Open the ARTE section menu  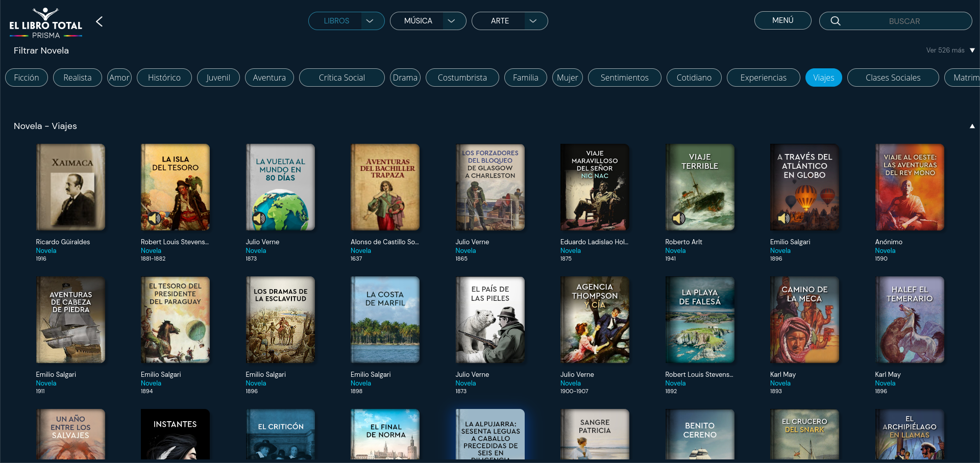coord(532,21)
